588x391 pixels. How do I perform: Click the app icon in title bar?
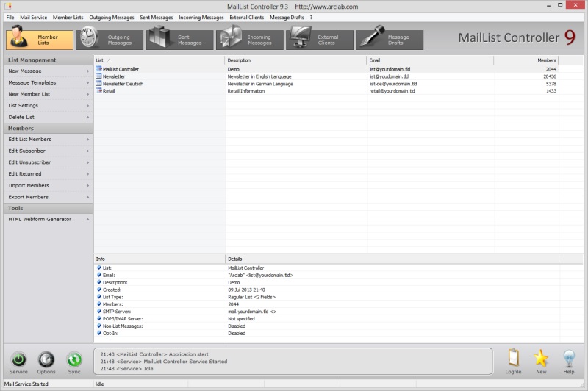(8, 6)
